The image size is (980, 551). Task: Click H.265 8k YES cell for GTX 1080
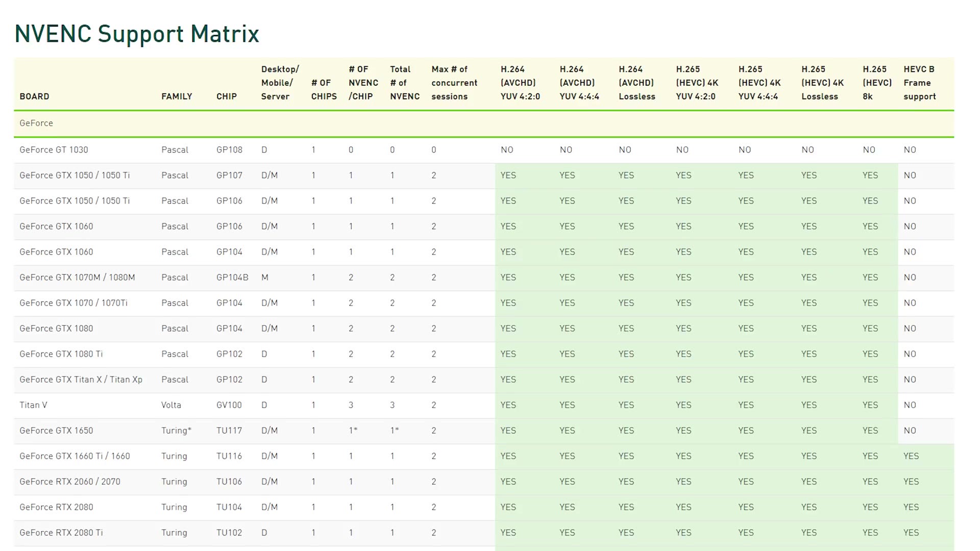870,328
